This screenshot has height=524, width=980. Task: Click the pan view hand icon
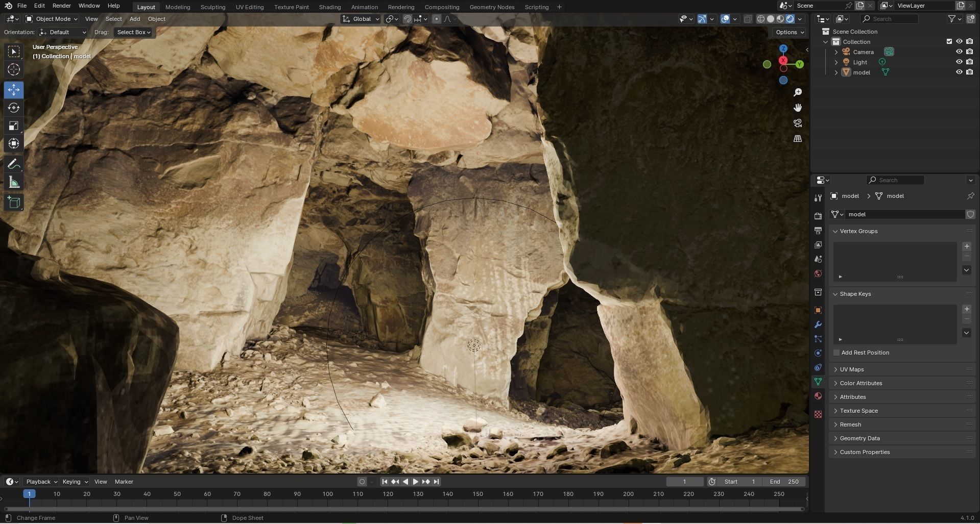click(x=798, y=108)
